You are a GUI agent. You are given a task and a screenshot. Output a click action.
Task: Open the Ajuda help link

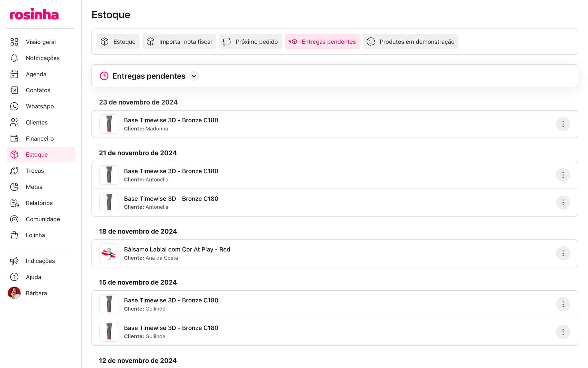click(33, 277)
